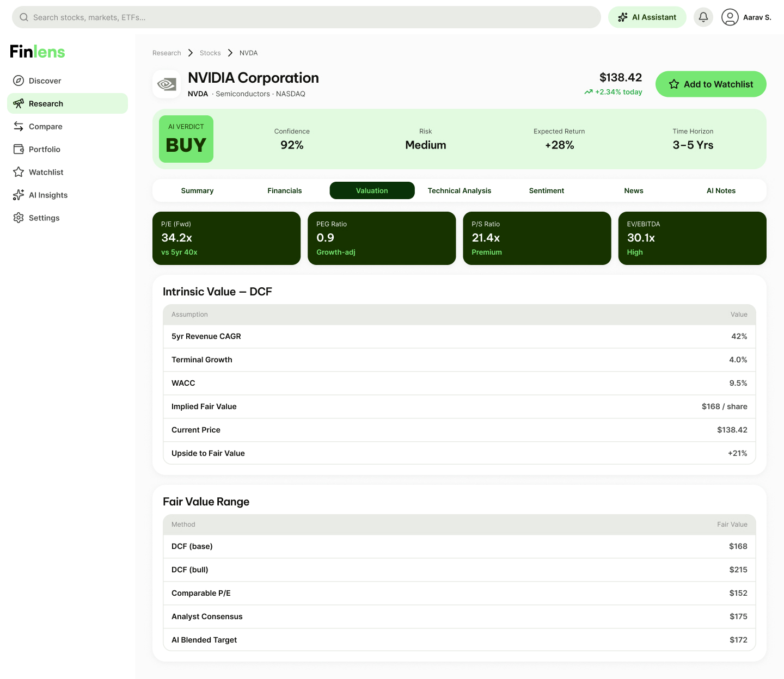Click the AI Blended Target row
The width and height of the screenshot is (784, 679).
click(x=460, y=640)
